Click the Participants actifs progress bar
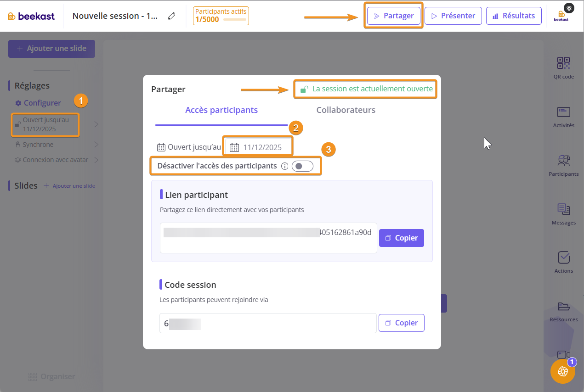Image resolution: width=584 pixels, height=392 pixels. pos(234,20)
